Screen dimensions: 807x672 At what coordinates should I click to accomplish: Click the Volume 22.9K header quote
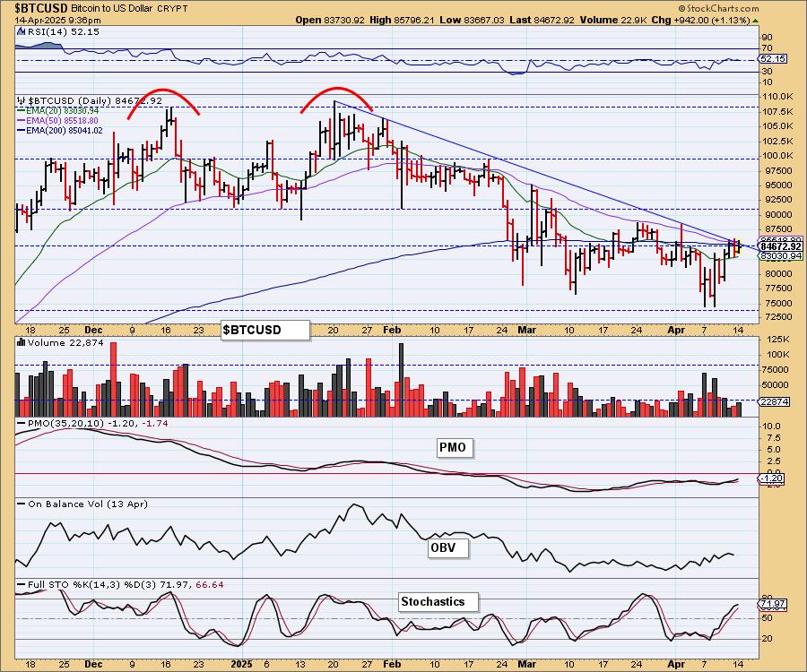click(x=613, y=20)
